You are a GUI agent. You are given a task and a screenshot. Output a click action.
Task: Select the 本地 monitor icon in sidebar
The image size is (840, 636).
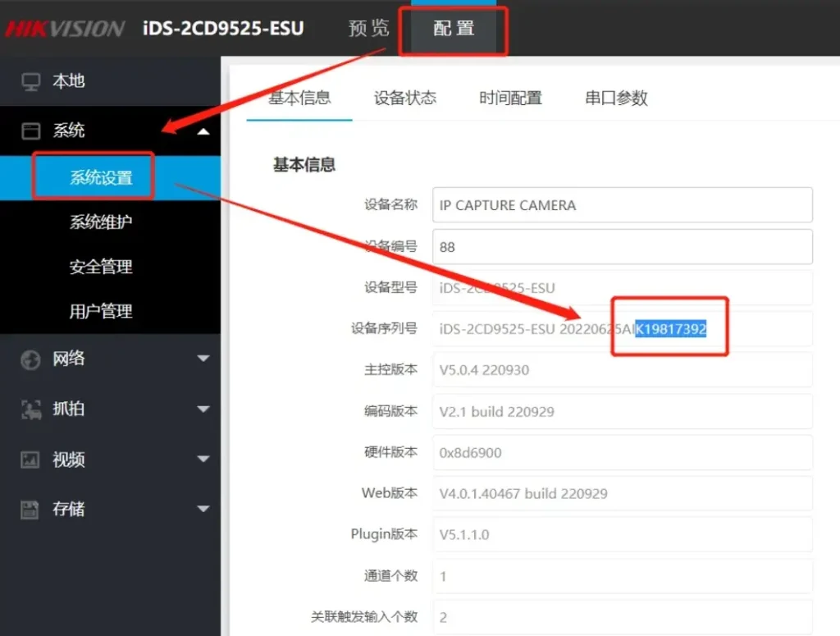click(29, 81)
